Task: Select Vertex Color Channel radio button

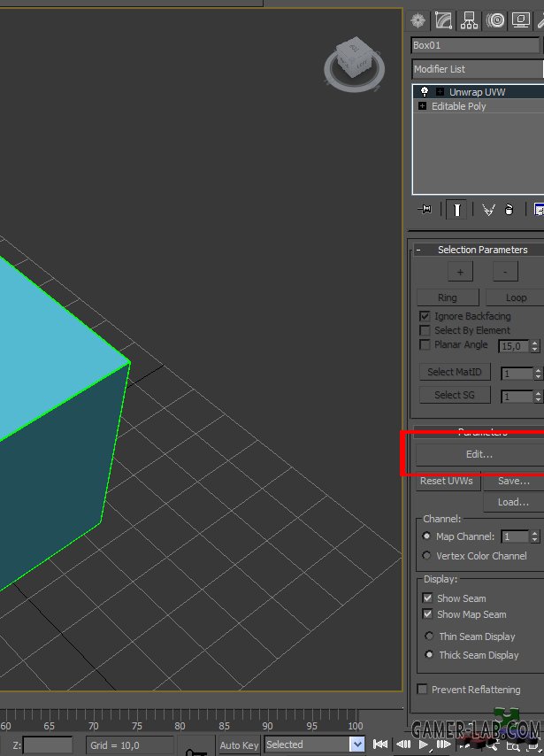Action: [x=427, y=556]
